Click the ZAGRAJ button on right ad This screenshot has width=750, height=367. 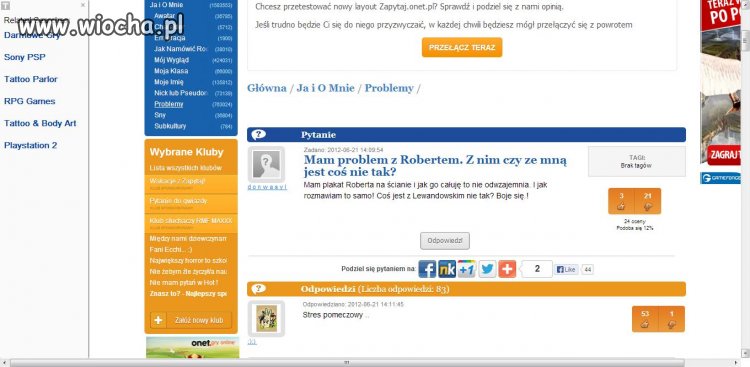724,154
